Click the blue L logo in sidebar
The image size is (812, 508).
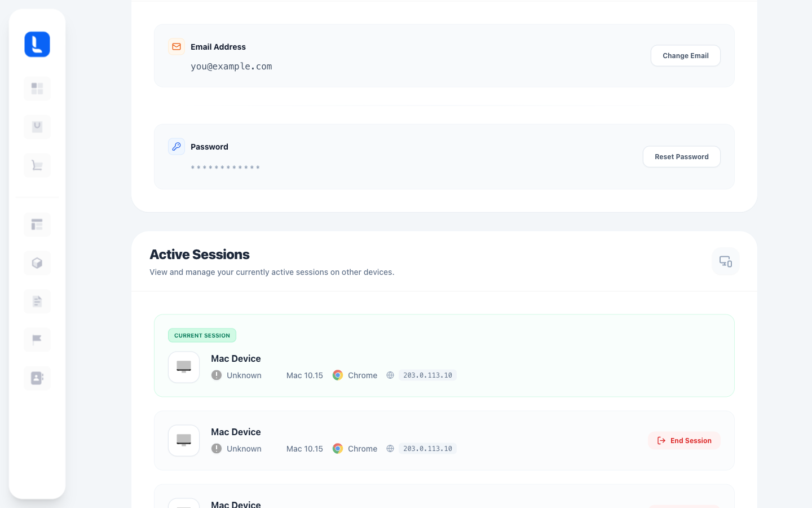pyautogui.click(x=37, y=44)
